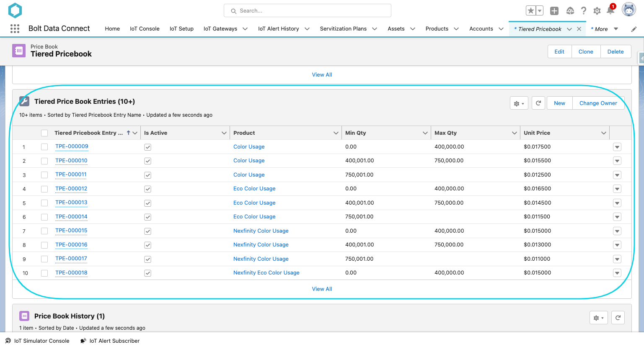Toggle Is Active checkbox for TPE-000015
644x349 pixels.
pyautogui.click(x=147, y=231)
